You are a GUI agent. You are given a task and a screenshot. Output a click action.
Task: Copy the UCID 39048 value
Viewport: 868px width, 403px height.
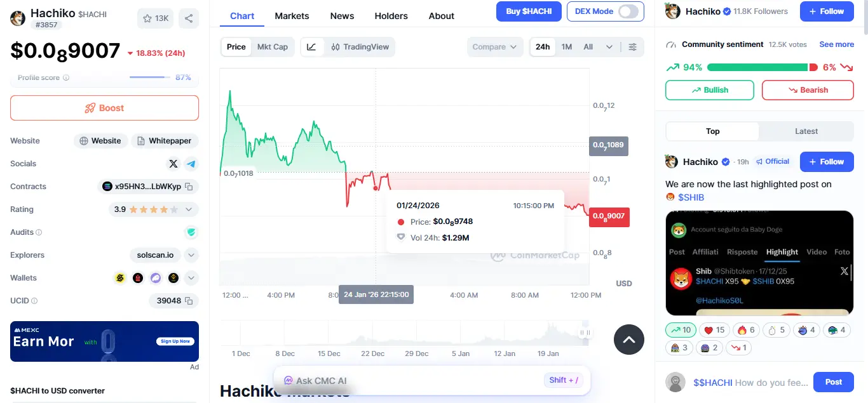point(189,301)
